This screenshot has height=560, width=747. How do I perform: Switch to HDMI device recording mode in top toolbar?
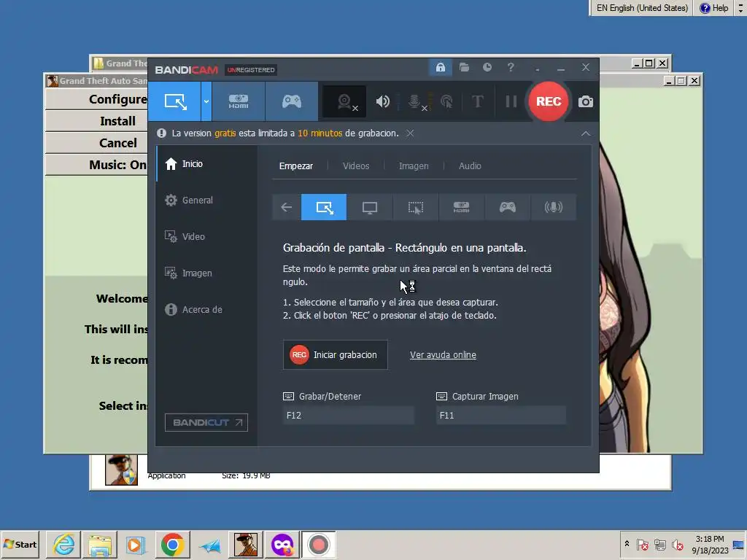[x=239, y=101]
